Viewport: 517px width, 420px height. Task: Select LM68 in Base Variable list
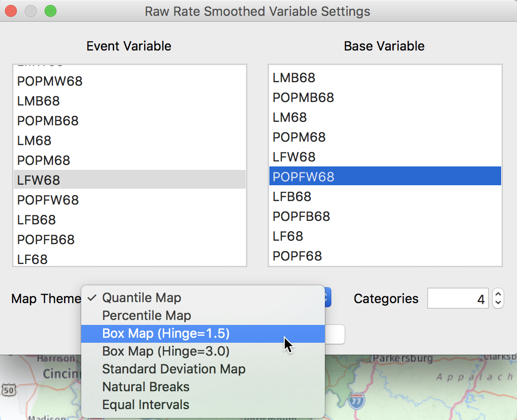coord(385,117)
